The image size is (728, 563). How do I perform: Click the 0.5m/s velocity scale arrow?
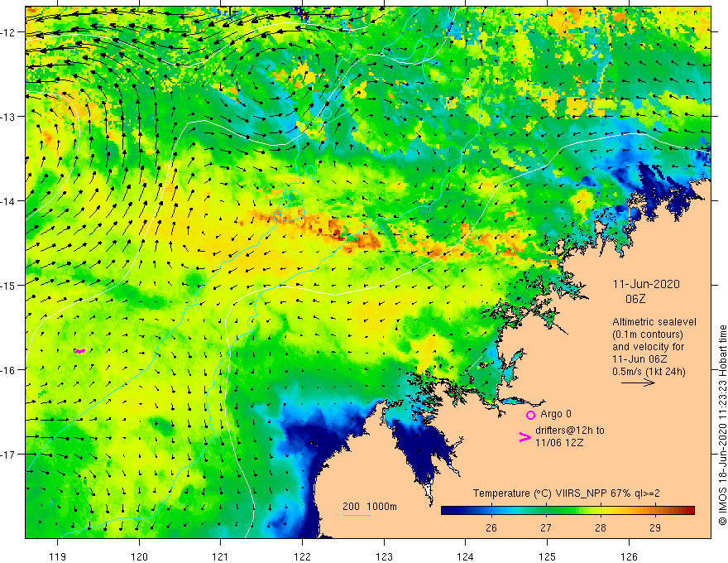click(x=639, y=383)
